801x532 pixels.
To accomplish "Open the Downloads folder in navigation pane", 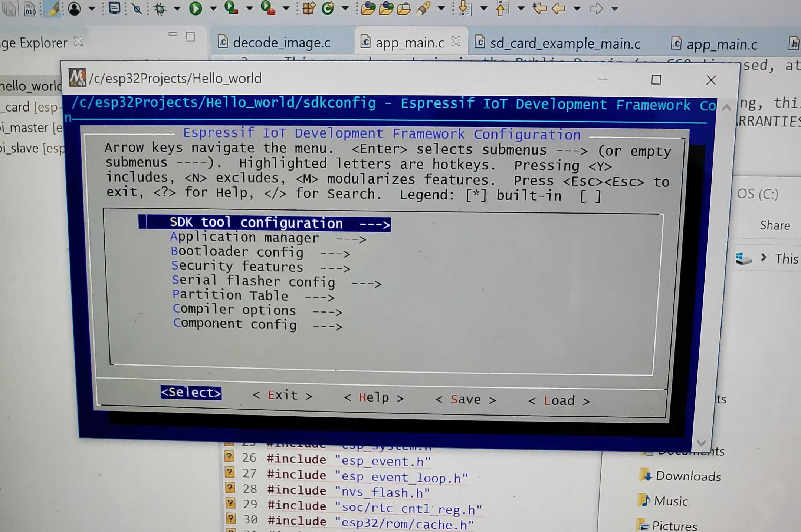I will click(x=680, y=476).
